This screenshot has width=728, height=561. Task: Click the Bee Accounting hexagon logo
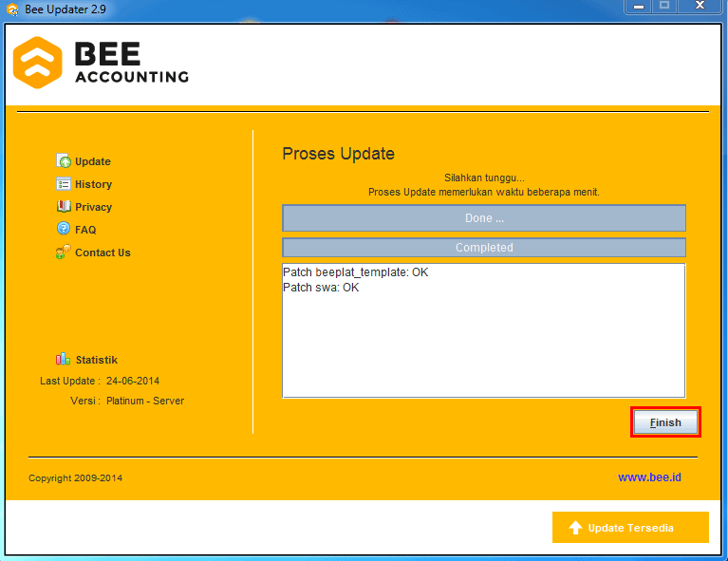coord(38,63)
